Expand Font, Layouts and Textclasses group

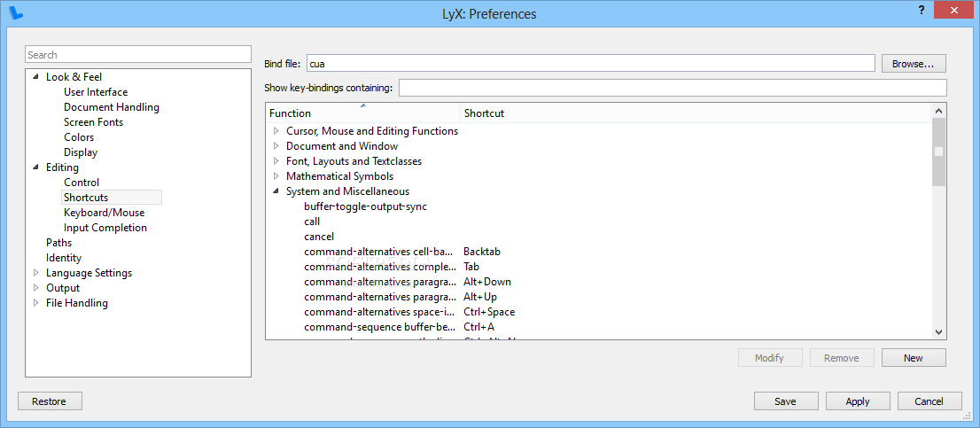click(x=276, y=161)
